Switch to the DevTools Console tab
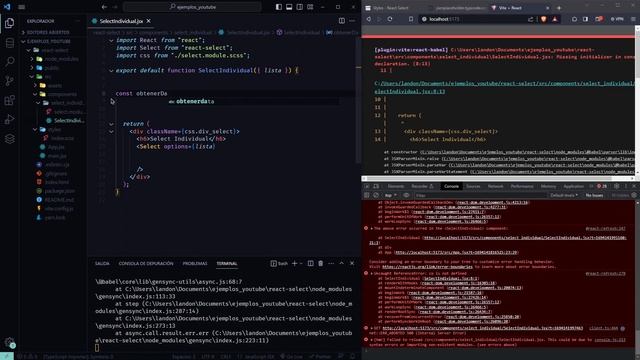 point(451,187)
